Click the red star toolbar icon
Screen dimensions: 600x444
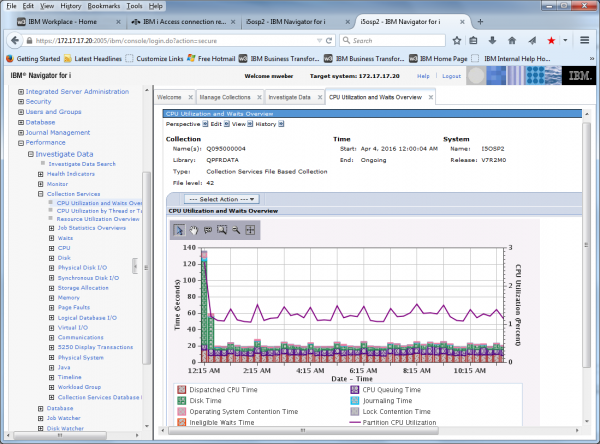point(551,41)
